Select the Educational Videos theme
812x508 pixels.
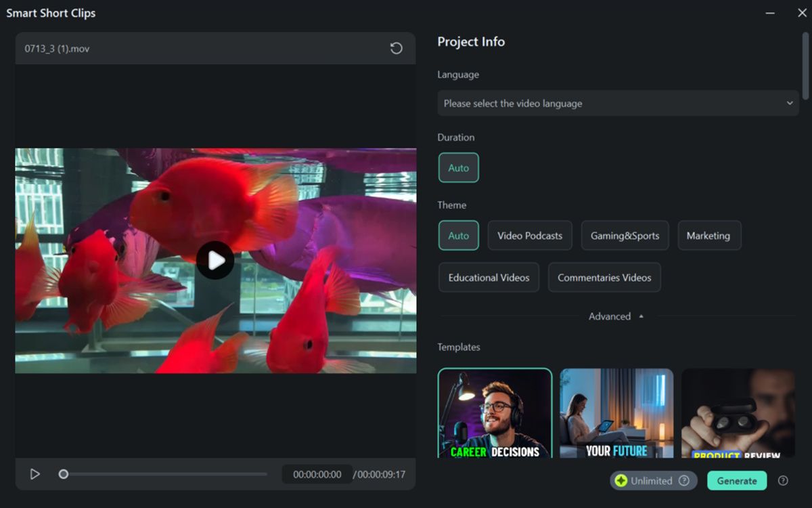coord(488,277)
